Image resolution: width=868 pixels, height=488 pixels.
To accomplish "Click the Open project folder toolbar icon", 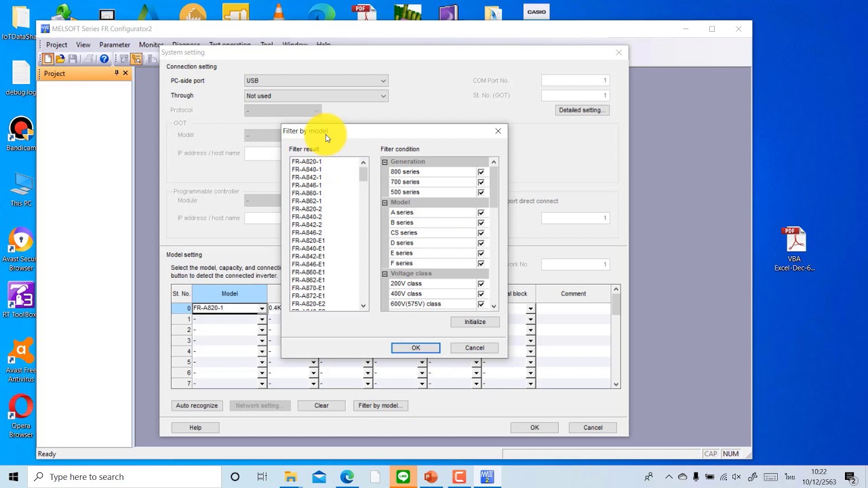I will click(x=60, y=60).
